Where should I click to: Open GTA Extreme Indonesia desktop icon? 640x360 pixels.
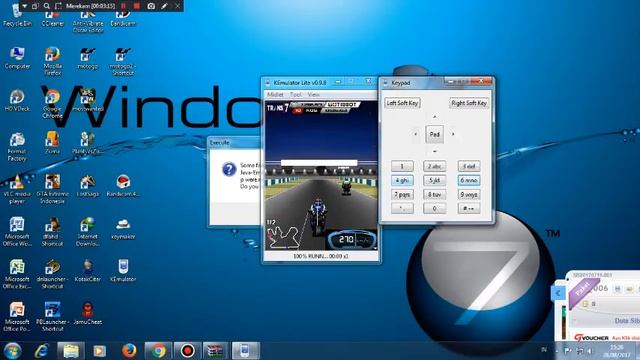tap(52, 189)
